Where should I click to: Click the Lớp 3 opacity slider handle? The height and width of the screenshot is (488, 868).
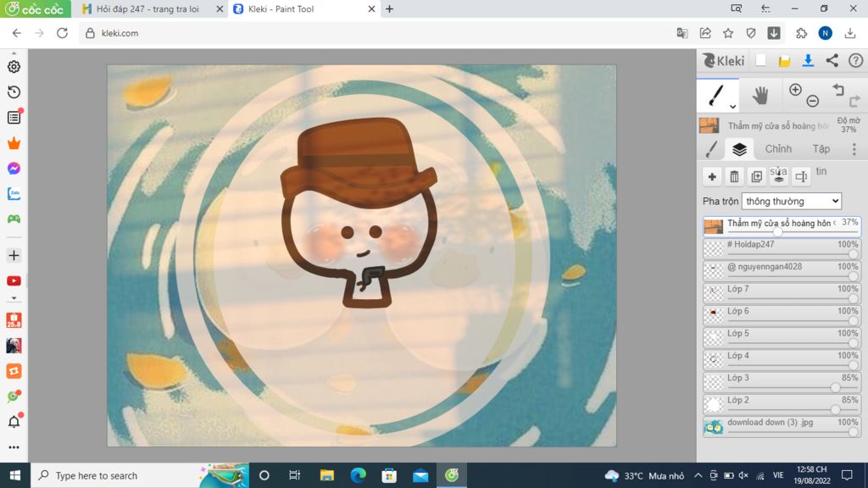[x=835, y=387]
